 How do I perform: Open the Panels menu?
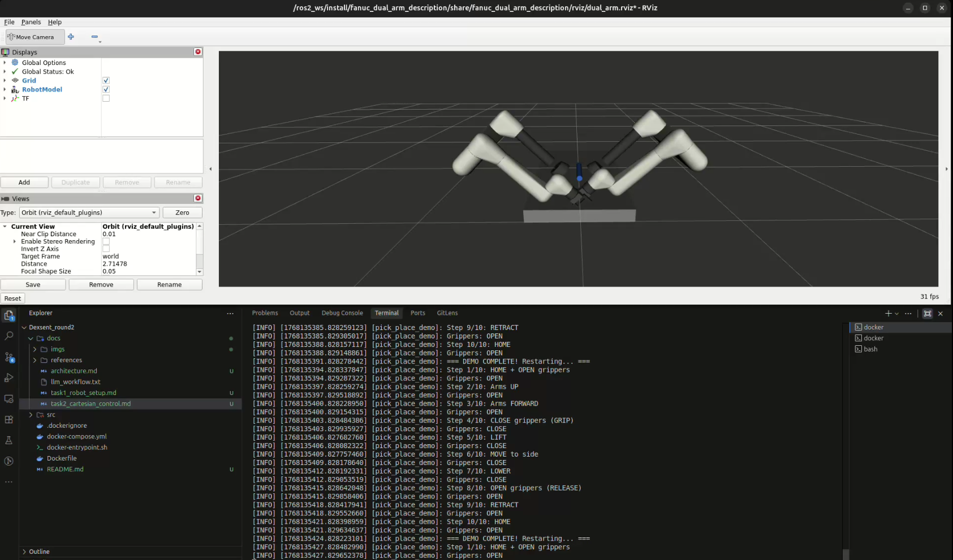point(31,22)
